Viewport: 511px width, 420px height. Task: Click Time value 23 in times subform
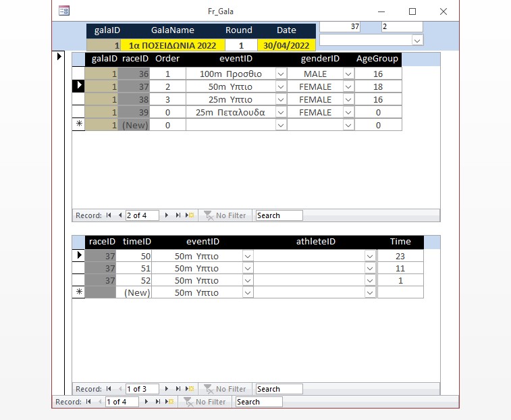[400, 257]
